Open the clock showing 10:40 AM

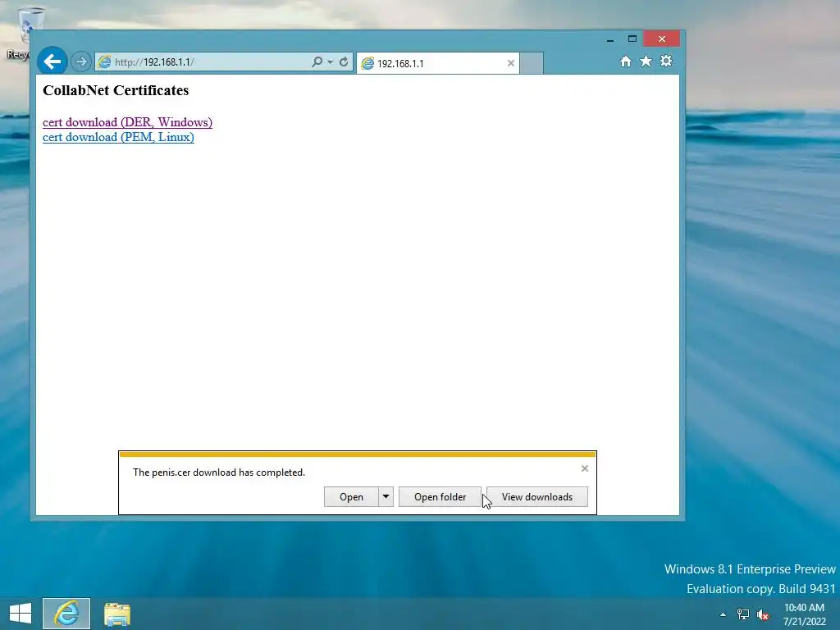click(804, 614)
